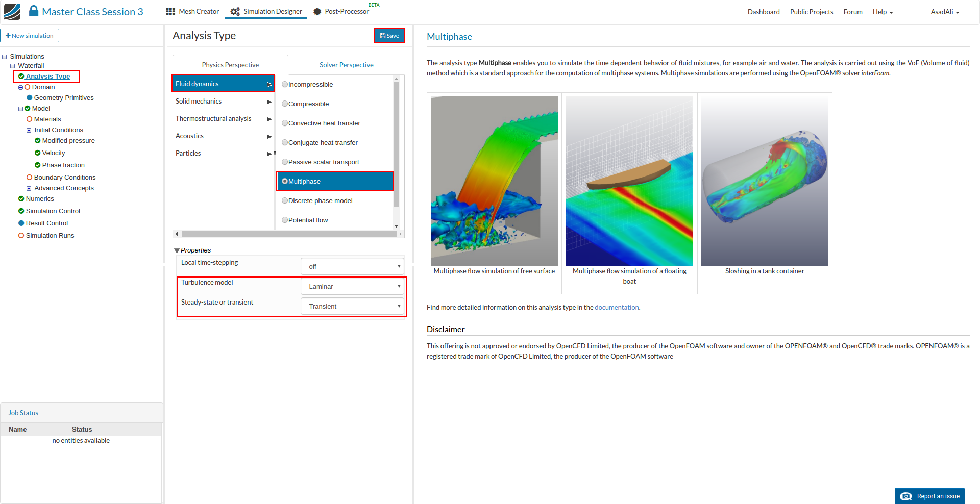
Task: Open the Forum link
Action: click(853, 12)
